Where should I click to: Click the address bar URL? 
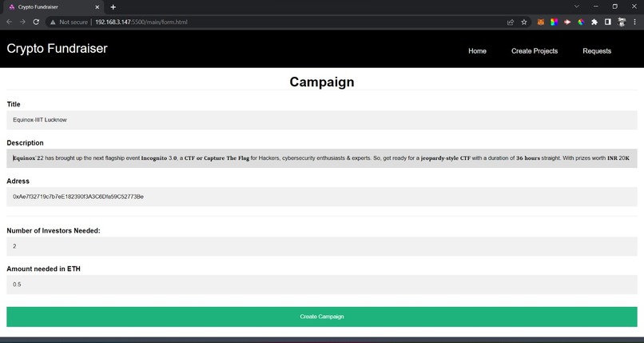pos(141,22)
